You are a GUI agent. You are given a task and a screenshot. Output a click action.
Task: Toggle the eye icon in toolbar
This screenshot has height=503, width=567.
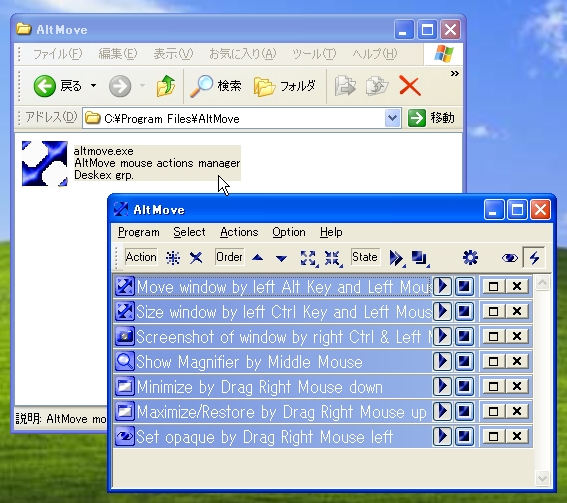510,258
